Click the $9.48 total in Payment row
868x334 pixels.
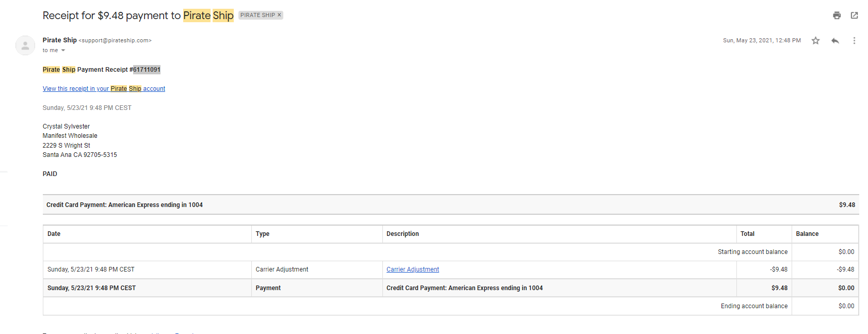779,288
